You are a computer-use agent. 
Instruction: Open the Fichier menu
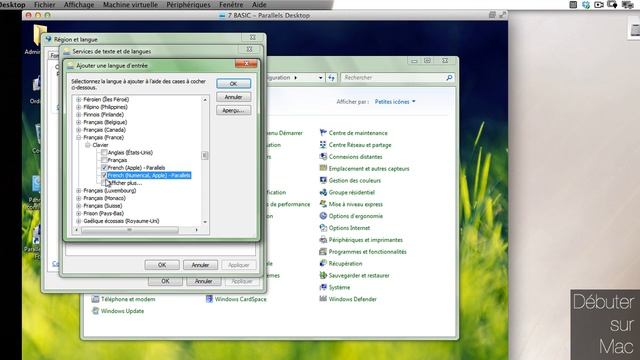coord(44,5)
